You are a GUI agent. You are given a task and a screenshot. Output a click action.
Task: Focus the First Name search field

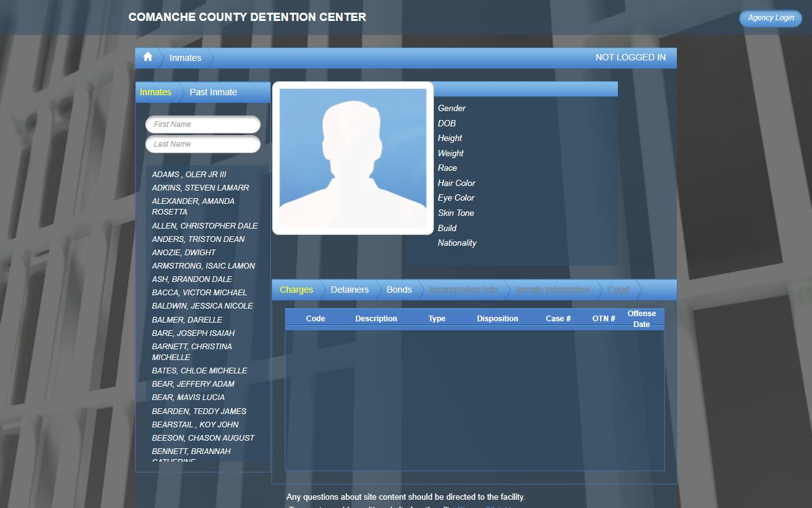(x=203, y=124)
